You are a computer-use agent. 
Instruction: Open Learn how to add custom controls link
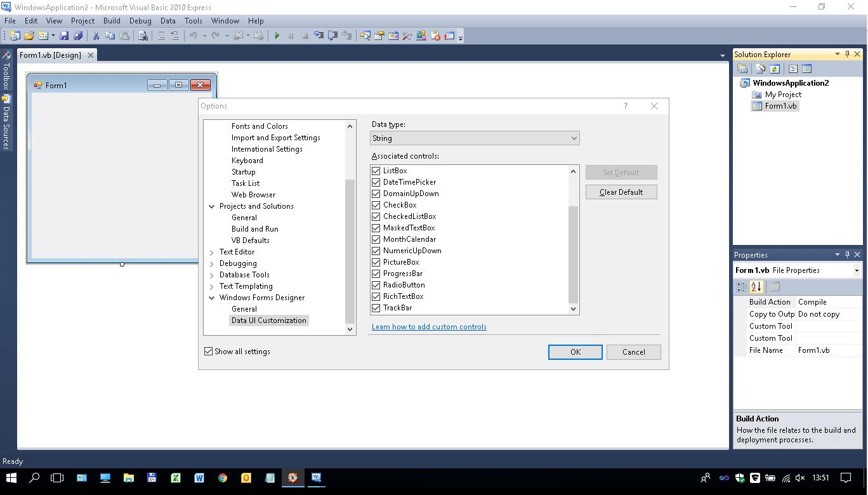[429, 327]
